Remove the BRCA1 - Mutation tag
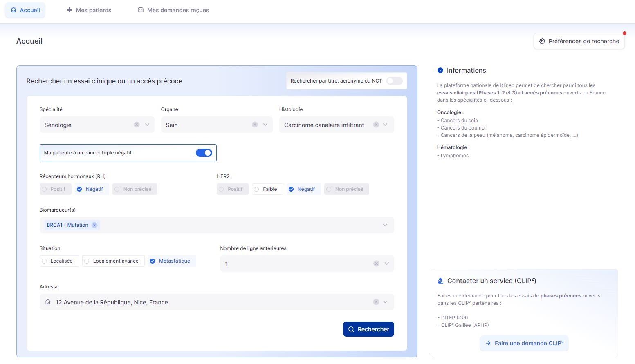 tap(94, 225)
